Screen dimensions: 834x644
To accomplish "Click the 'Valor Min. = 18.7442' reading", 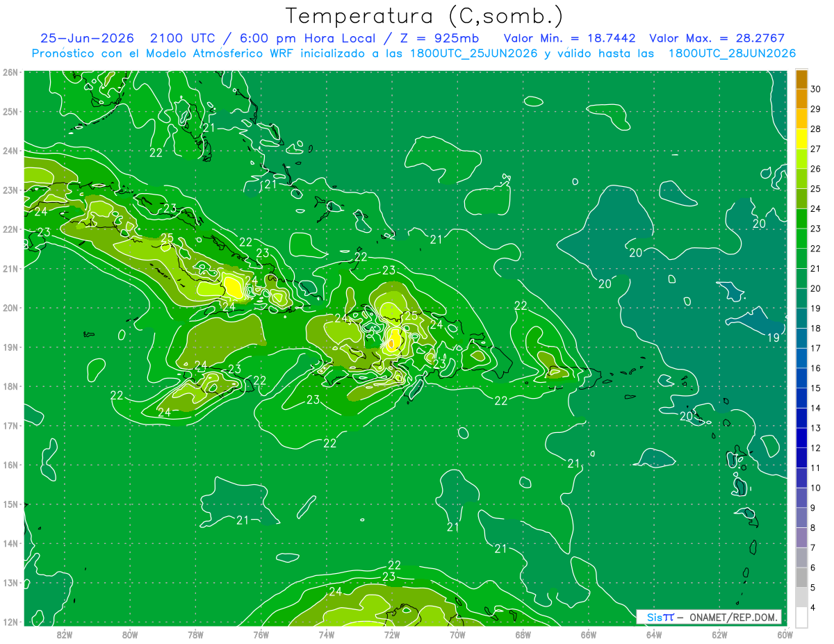I will click(x=569, y=38).
